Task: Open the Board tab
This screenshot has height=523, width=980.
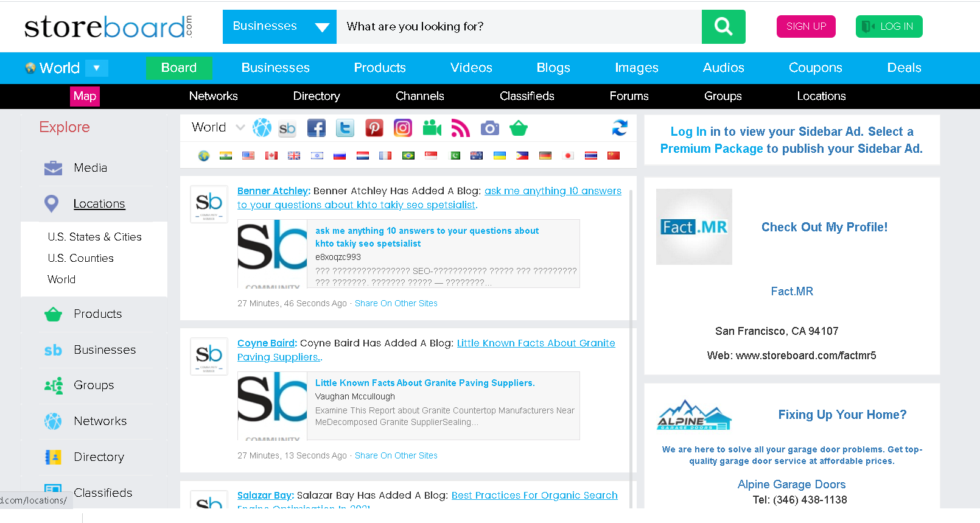Action: point(179,68)
